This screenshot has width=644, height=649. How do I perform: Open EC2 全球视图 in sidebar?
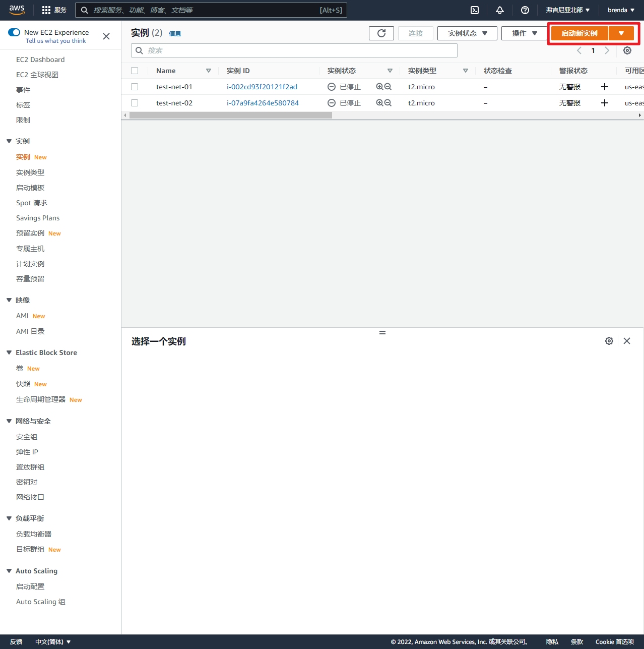[x=37, y=75]
